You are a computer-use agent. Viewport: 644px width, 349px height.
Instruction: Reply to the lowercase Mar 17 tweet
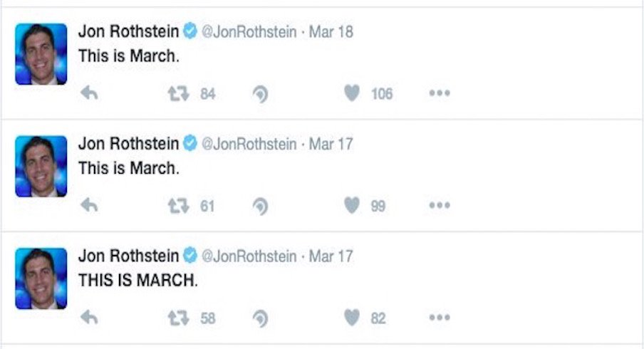[x=89, y=205]
